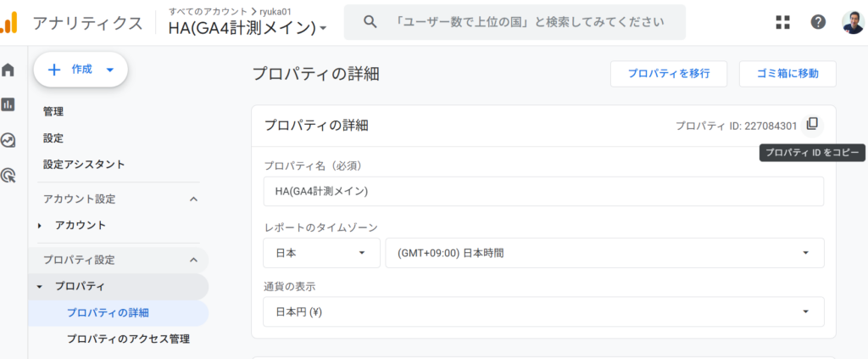Open the Help question mark icon
This screenshot has width=868, height=359.
818,22
